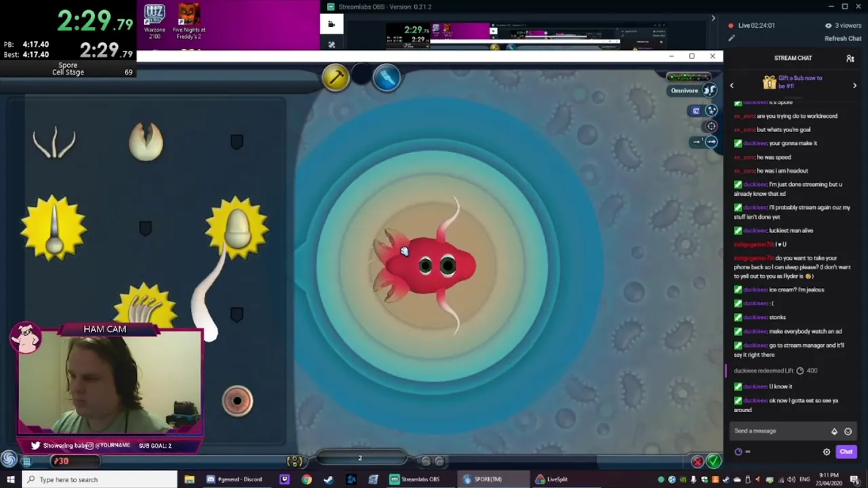868x488 pixels.
Task: Accept creature with green checkmark
Action: [x=713, y=462]
